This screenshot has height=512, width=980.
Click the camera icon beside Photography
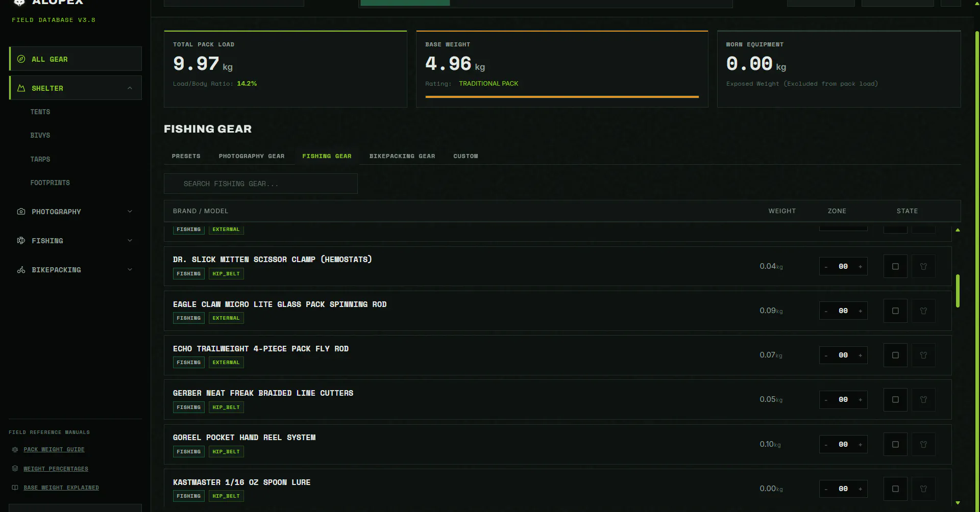(x=21, y=212)
